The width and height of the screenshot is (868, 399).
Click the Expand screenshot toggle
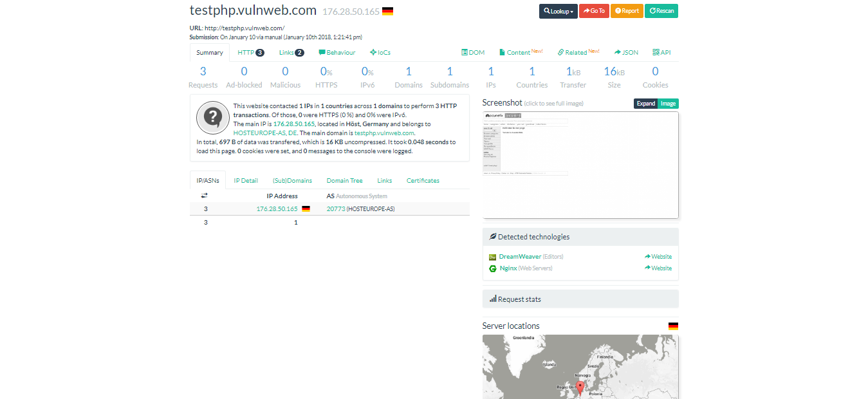(x=645, y=104)
